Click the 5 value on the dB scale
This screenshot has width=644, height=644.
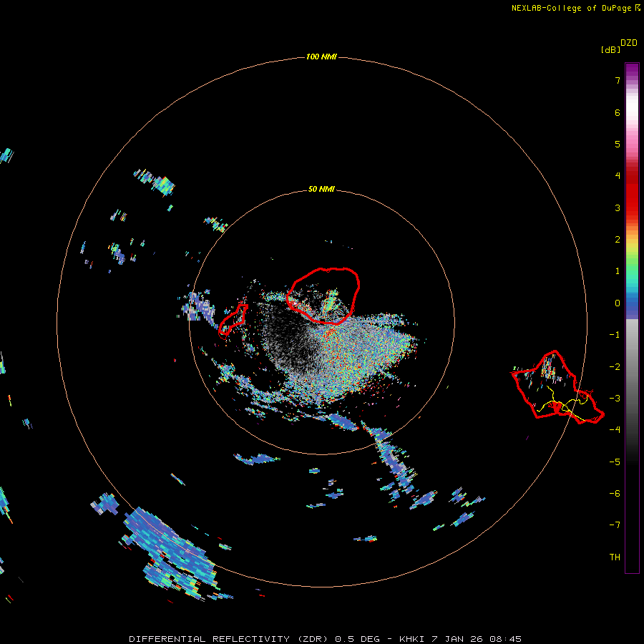click(618, 144)
